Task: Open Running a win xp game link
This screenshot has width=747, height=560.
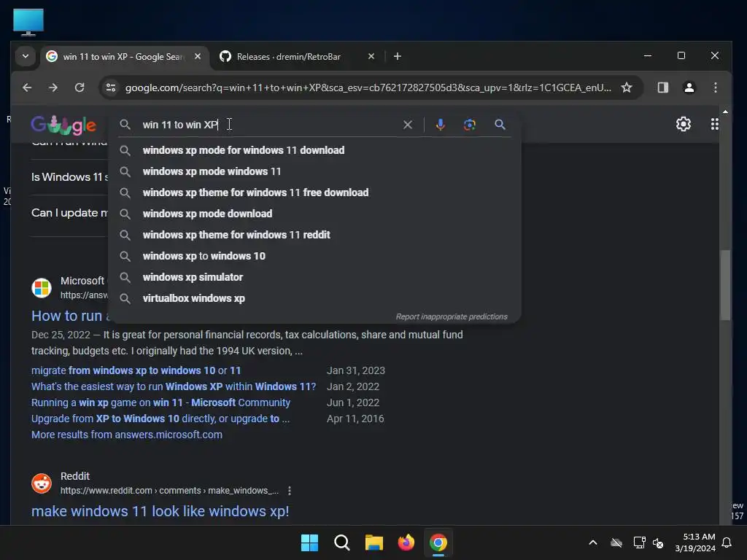Action: pos(160,402)
